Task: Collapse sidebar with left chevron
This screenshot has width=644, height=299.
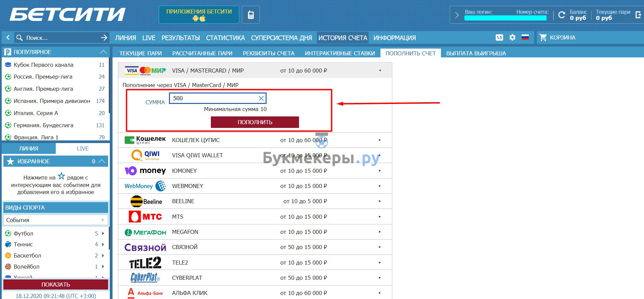Action: (x=8, y=37)
